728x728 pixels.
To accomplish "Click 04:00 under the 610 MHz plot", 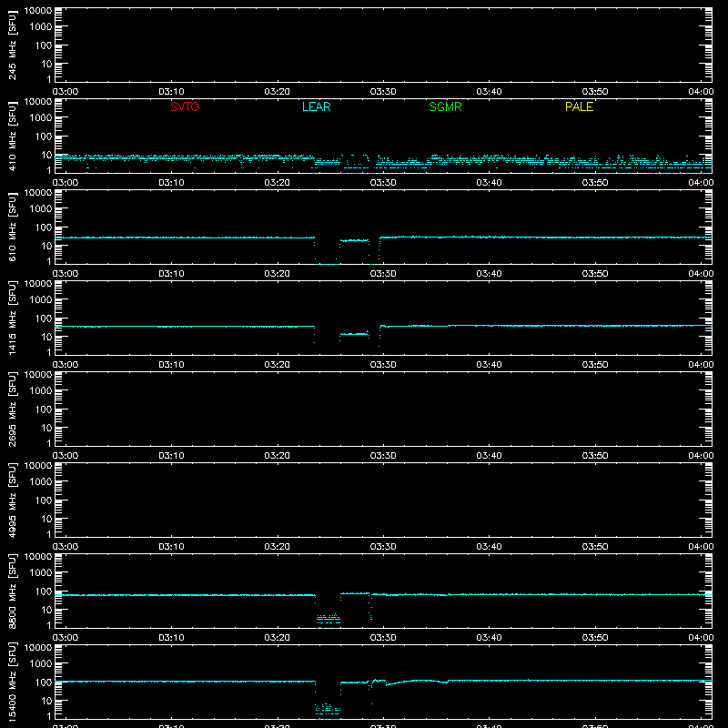I will [701, 274].
